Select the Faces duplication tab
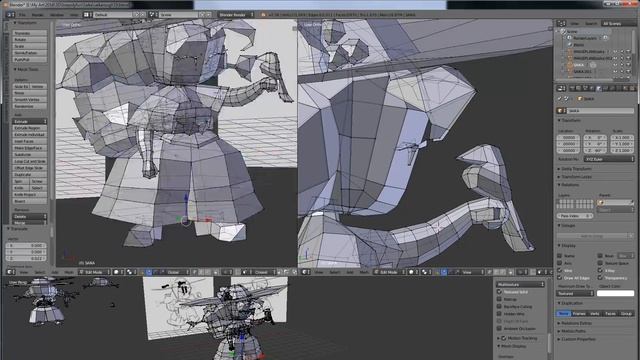The height and width of the screenshot is (360, 640). tap(611, 313)
